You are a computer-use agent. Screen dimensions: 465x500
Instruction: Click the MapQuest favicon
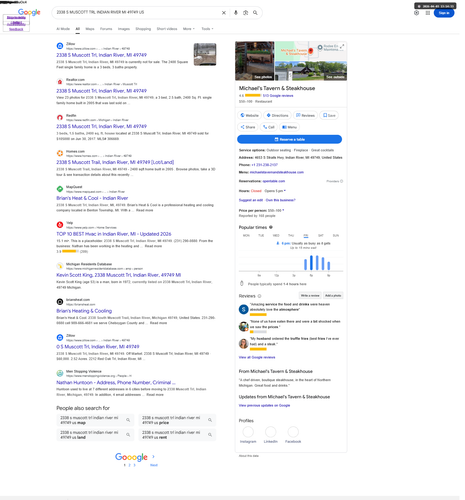pyautogui.click(x=60, y=189)
